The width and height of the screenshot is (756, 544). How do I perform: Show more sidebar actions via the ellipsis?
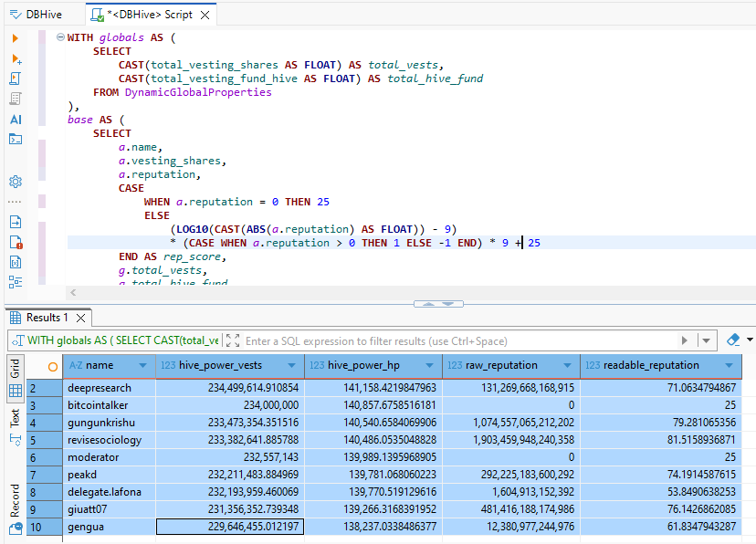(16, 202)
